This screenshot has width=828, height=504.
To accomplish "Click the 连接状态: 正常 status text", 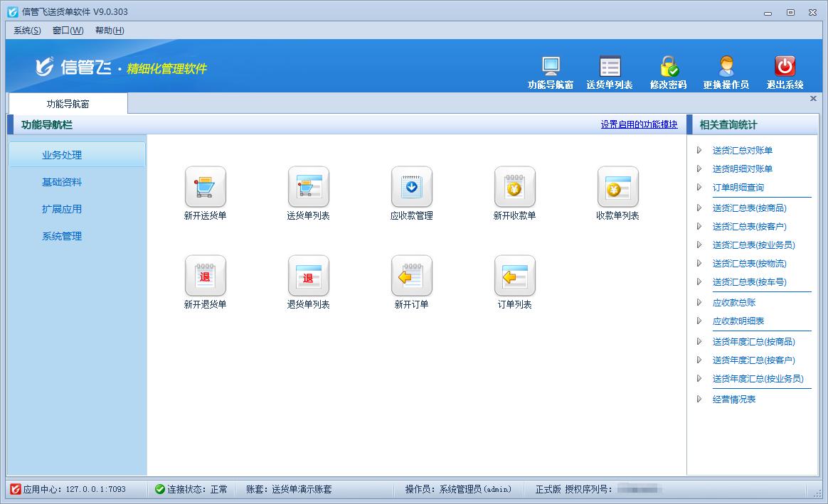I will point(198,489).
